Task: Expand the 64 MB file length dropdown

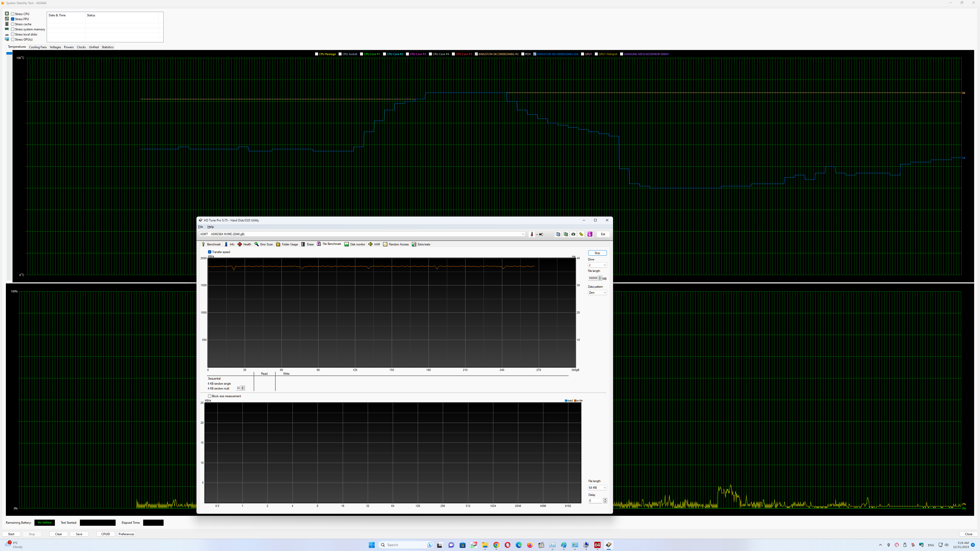Action: coord(597,487)
